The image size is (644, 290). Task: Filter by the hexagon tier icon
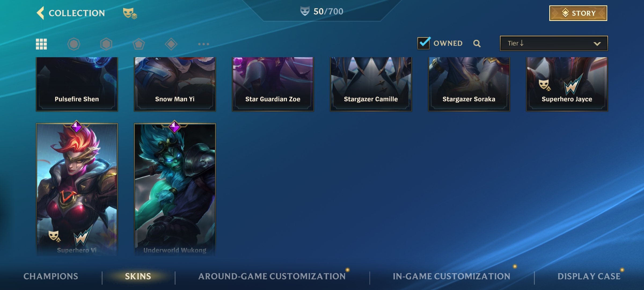[106, 44]
